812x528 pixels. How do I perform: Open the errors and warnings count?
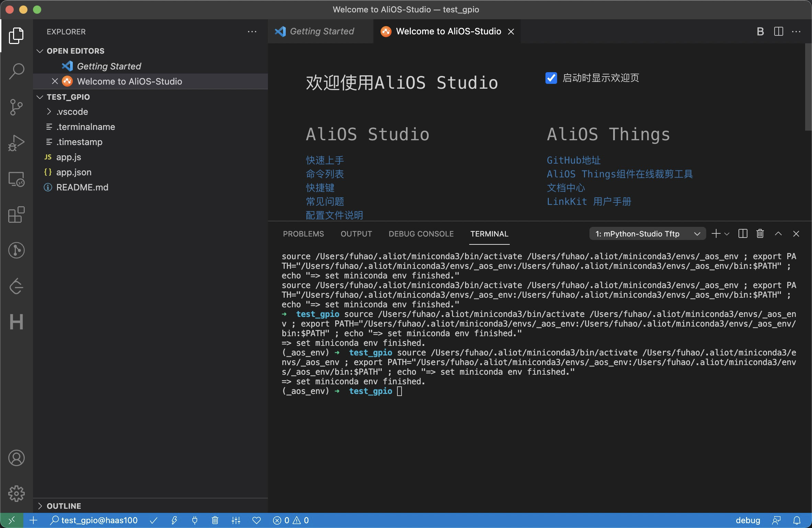coord(291,520)
